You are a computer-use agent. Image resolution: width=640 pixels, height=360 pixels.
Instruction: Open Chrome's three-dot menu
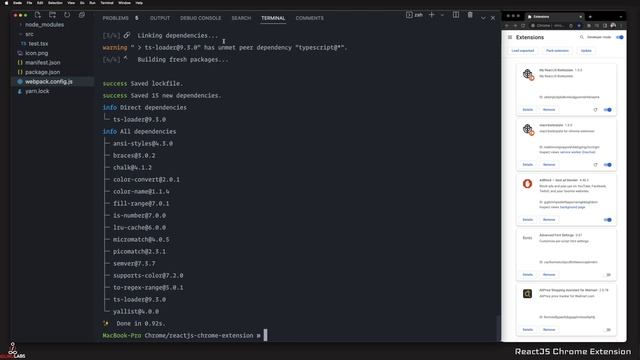coord(621,25)
